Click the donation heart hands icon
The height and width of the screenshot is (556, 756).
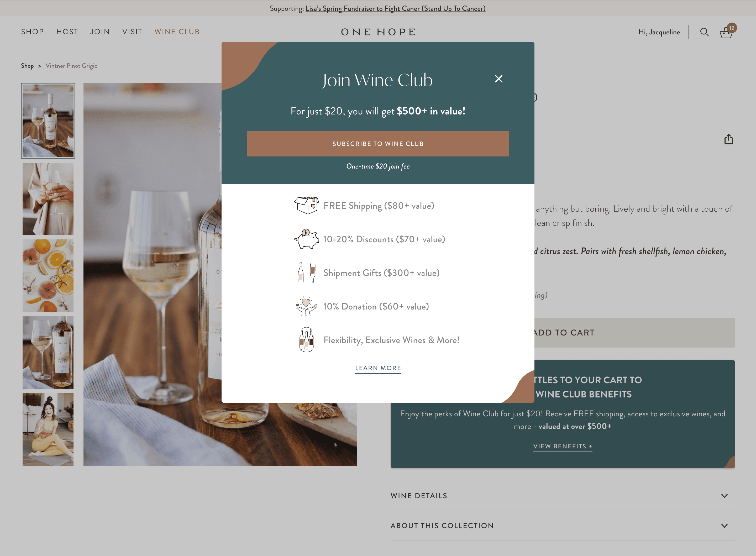tap(306, 306)
